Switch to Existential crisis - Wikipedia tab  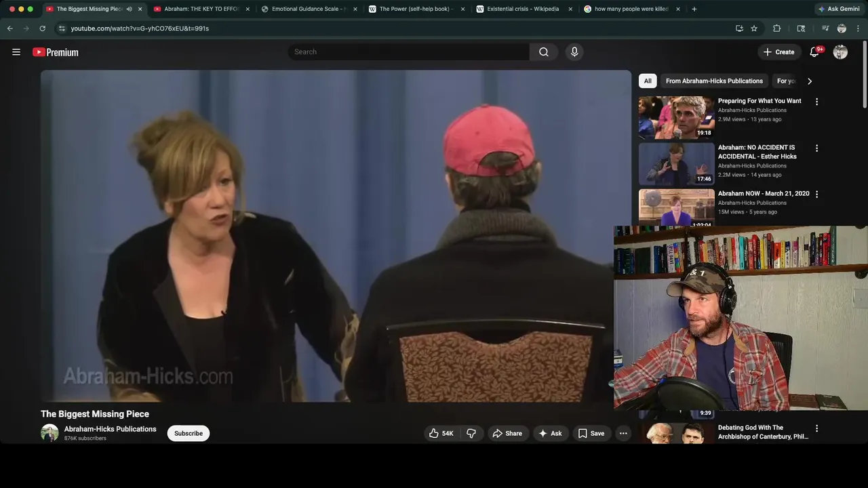(x=523, y=9)
